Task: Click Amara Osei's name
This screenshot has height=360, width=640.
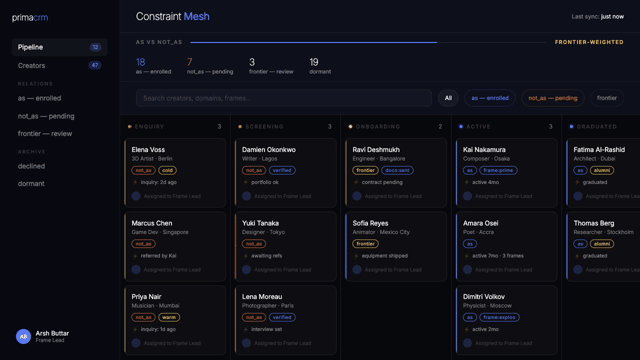Action: 480,223
